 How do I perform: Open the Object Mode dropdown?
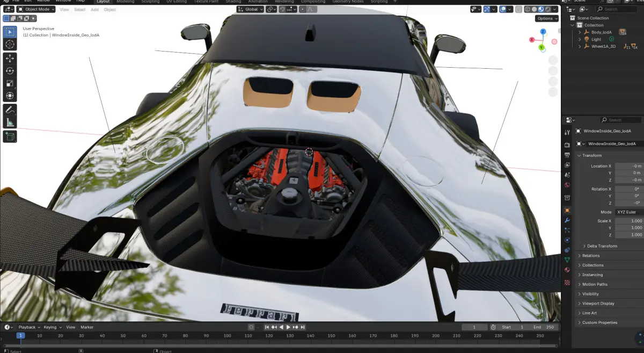35,9
